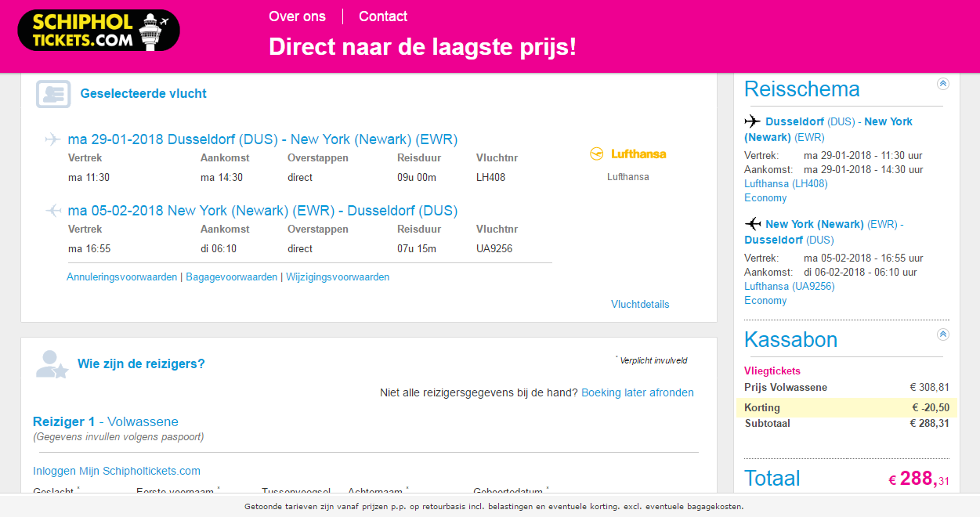Viewport: 980px width, 517px height.
Task: Click the outbound flight airplane icon
Action: tap(52, 139)
